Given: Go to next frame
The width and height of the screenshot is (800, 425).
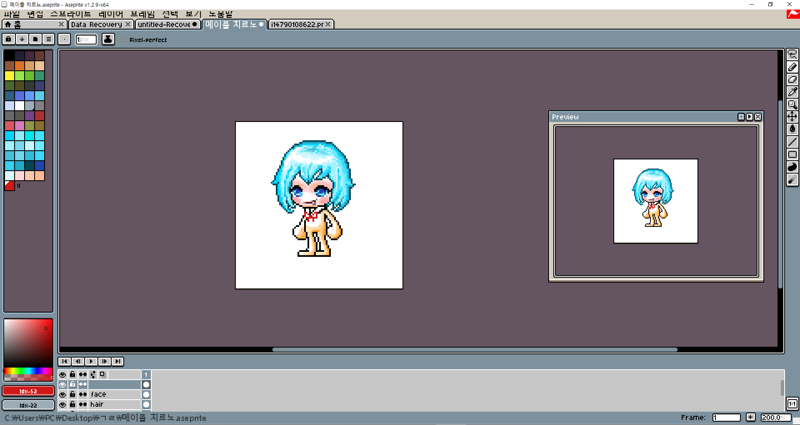Looking at the screenshot, I should (x=105, y=361).
